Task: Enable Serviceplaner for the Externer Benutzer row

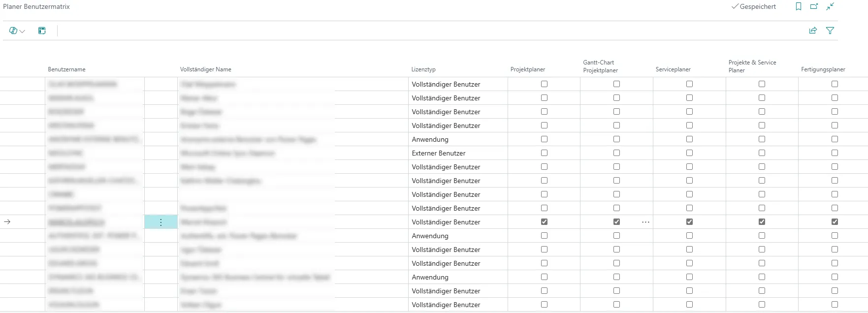Action: [689, 153]
